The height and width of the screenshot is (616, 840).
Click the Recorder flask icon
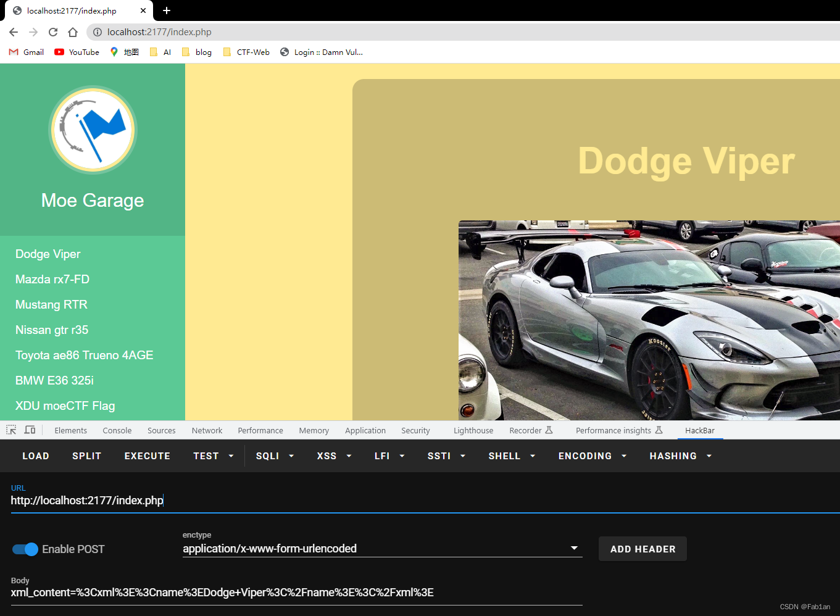click(x=549, y=430)
